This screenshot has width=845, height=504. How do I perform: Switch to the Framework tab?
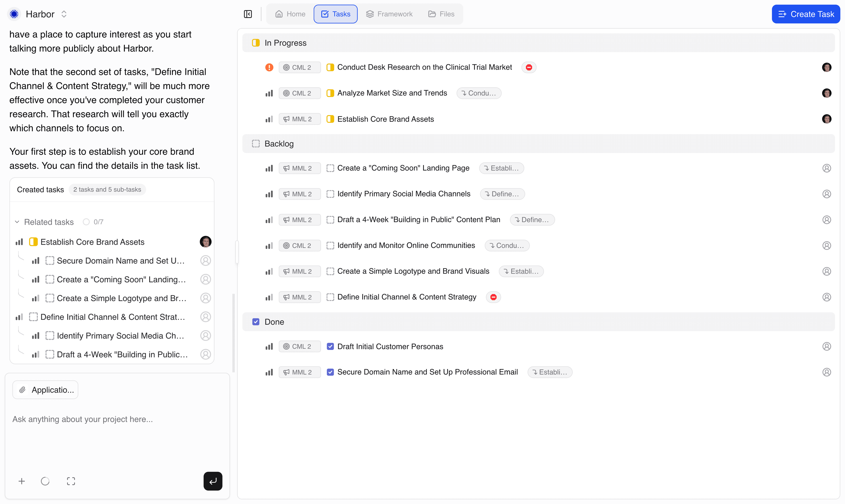(389, 14)
